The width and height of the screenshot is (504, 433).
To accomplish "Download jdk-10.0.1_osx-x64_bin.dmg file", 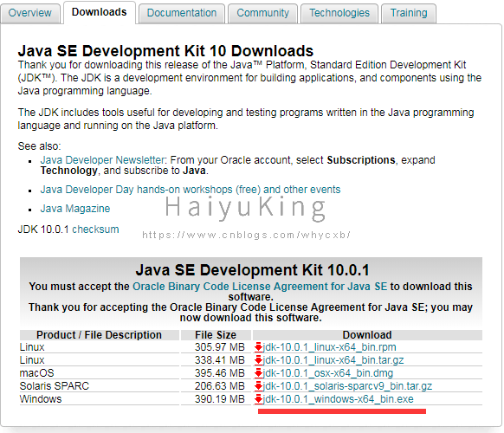I will click(x=328, y=373).
